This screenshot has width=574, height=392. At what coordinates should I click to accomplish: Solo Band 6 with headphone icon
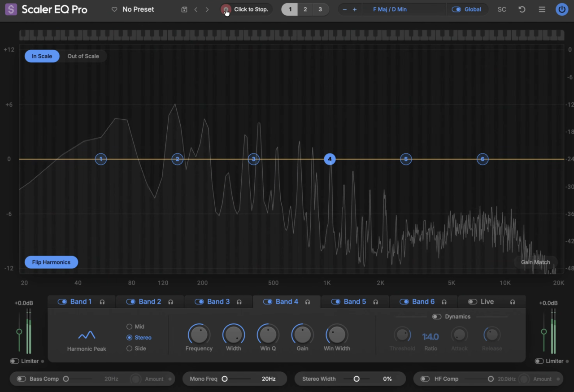[x=444, y=302]
